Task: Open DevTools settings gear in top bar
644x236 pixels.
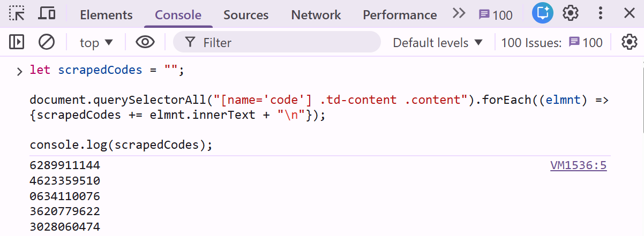Action: pos(571,14)
